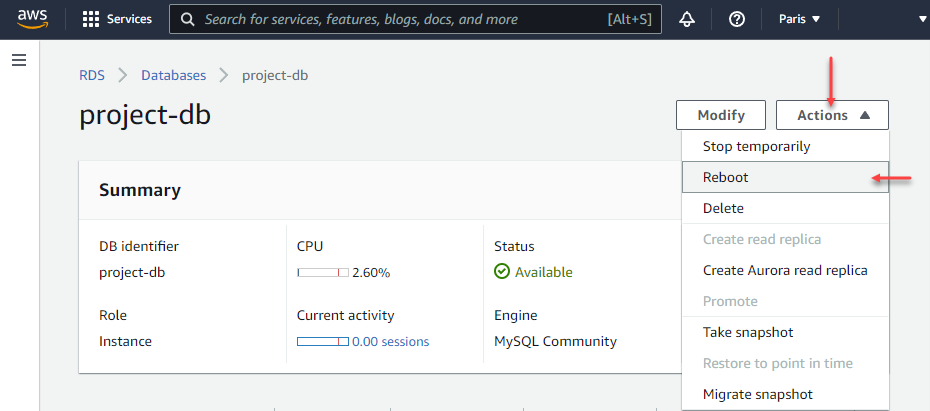This screenshot has width=930, height=411.
Task: Select Reboot from the Actions menu
Action: 726,177
